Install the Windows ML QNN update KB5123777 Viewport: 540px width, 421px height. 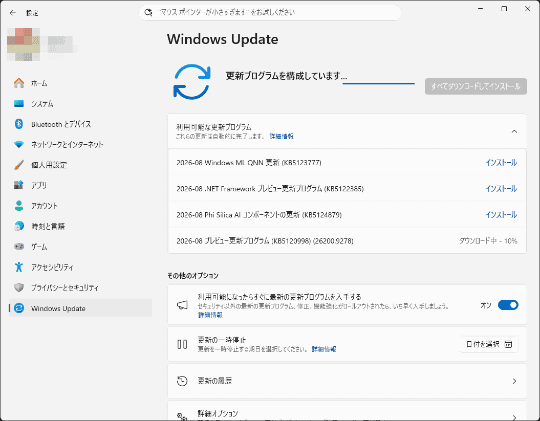pos(501,163)
